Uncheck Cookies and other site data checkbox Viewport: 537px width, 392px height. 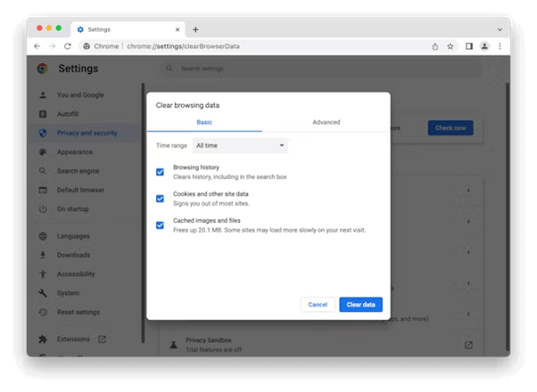click(x=160, y=199)
